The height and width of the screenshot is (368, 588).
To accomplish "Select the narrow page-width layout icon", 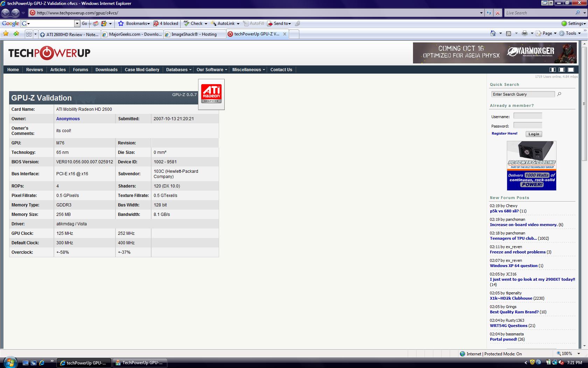I will coord(553,70).
